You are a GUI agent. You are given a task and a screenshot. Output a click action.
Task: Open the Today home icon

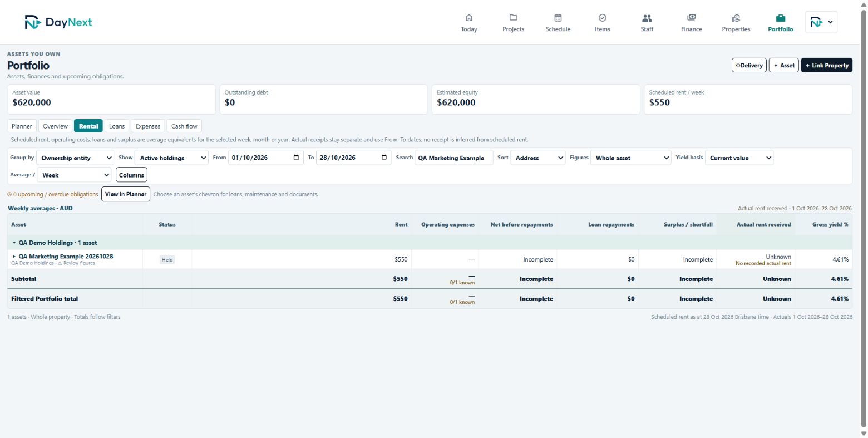coord(468,18)
